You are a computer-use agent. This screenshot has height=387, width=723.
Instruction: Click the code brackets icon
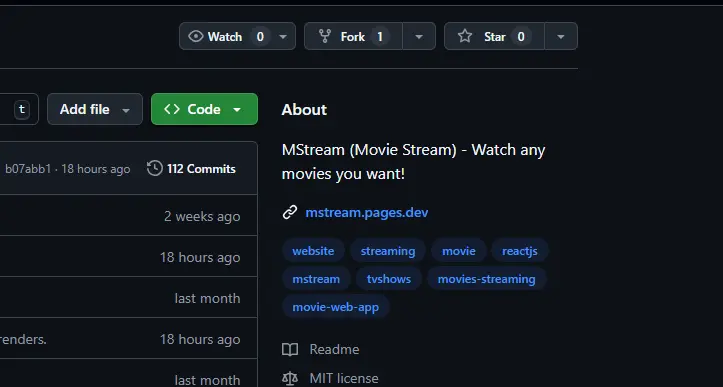pyautogui.click(x=172, y=109)
